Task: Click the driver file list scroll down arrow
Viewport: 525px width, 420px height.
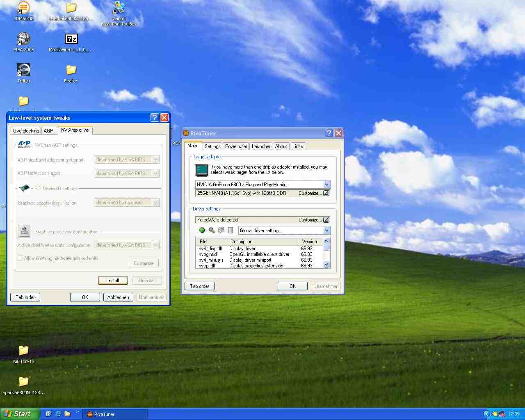Action: point(326,265)
